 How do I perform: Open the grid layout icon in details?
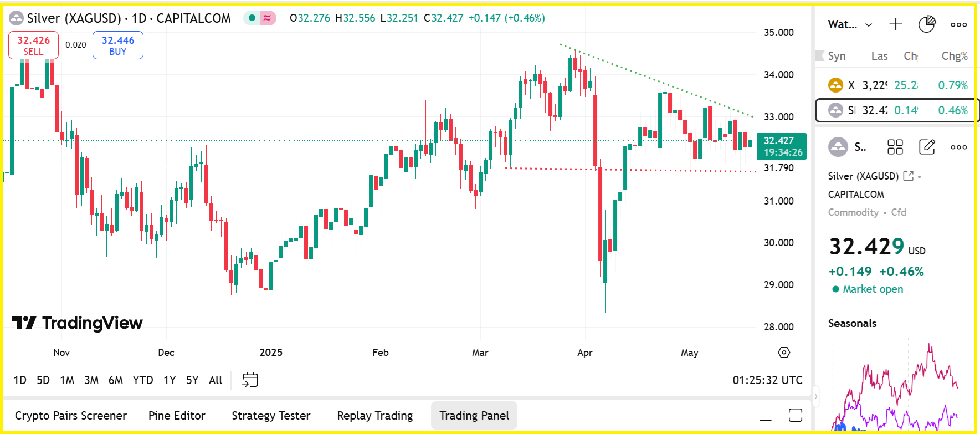pyautogui.click(x=895, y=147)
